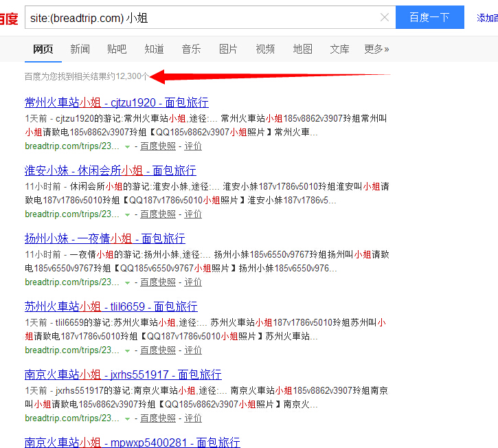Expand dropdown arrow of cjtzu1920 result URL
Screen dimensions: 498x448
coord(127,147)
